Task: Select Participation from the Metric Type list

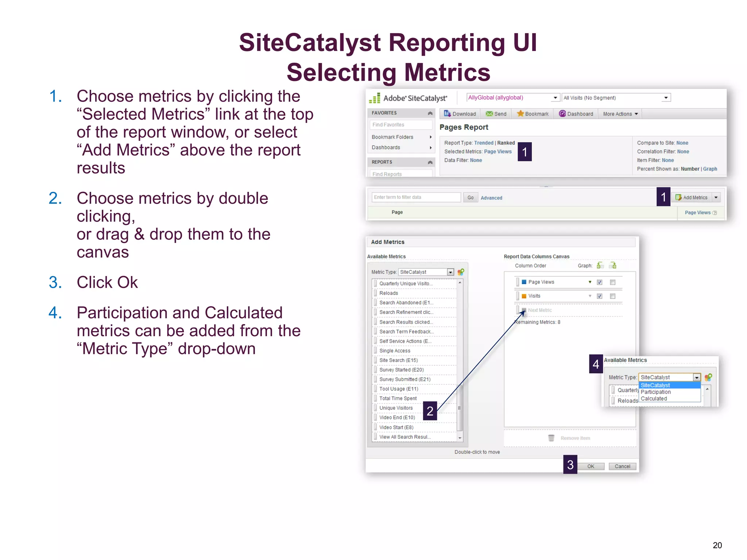Action: [670, 392]
